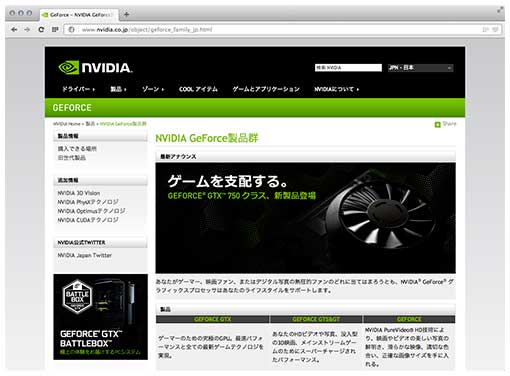Screen dimensions: 510x376
Task: Click the NVIDIA logo
Action: point(95,68)
